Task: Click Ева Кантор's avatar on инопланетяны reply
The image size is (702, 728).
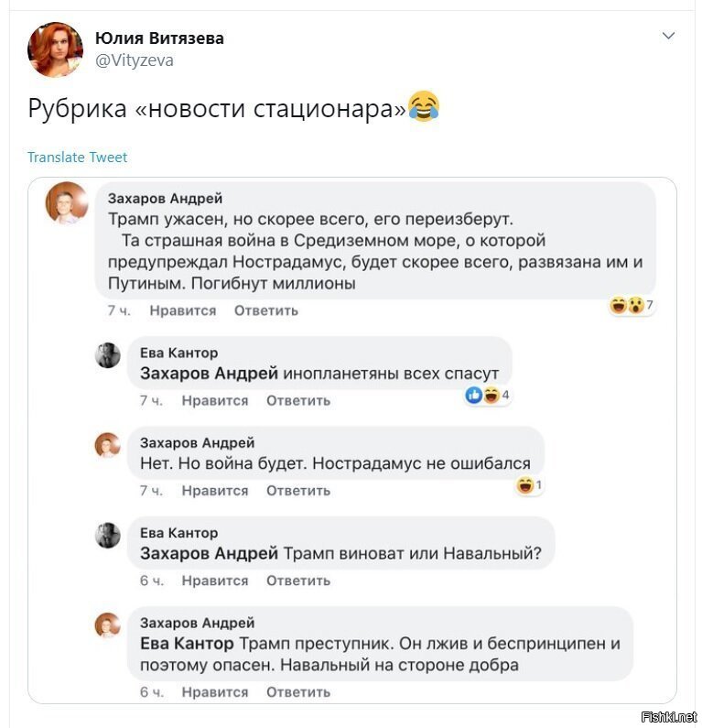Action: point(108,355)
